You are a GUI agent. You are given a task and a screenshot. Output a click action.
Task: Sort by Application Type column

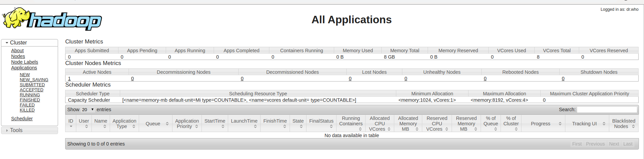(x=124, y=123)
